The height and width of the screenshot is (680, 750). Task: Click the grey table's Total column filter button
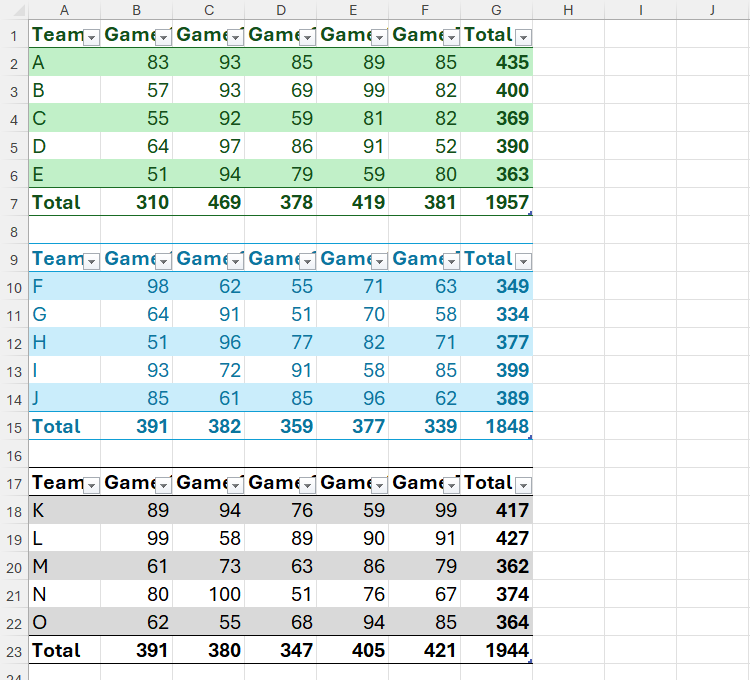[522, 485]
